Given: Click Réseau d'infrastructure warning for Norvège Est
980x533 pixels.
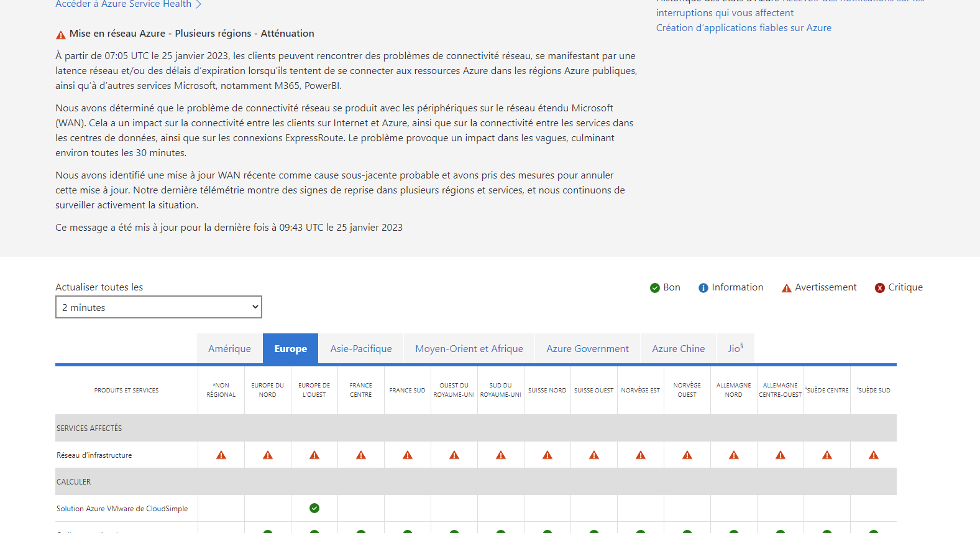Looking at the screenshot, I should pyautogui.click(x=641, y=455).
